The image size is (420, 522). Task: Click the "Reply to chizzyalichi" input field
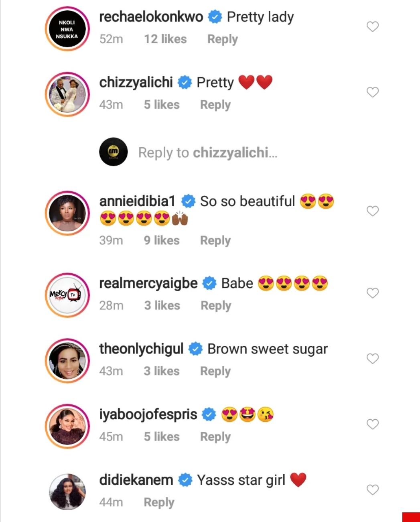coord(207,153)
